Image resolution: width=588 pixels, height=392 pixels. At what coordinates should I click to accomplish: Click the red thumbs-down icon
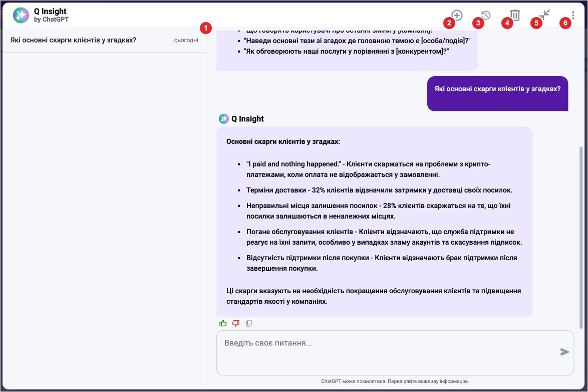pyautogui.click(x=236, y=323)
